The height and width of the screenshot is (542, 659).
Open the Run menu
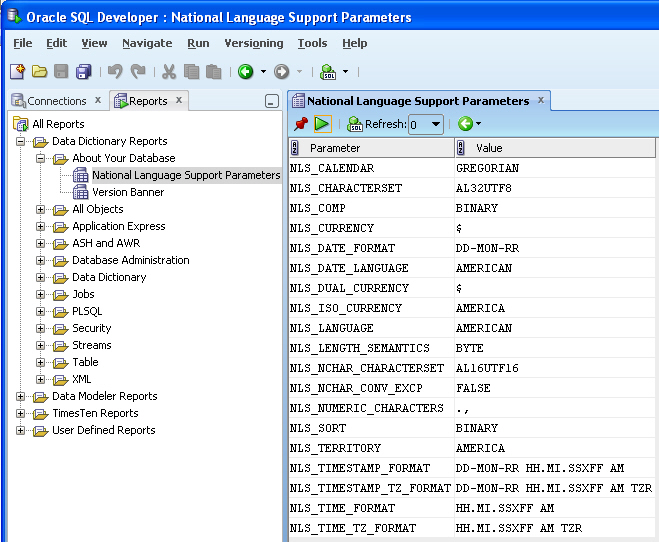(198, 43)
